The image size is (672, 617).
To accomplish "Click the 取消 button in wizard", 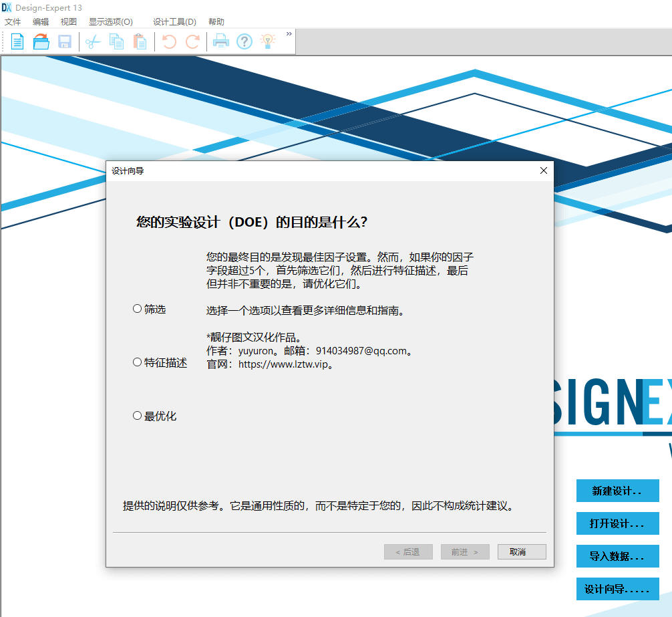I will click(522, 552).
